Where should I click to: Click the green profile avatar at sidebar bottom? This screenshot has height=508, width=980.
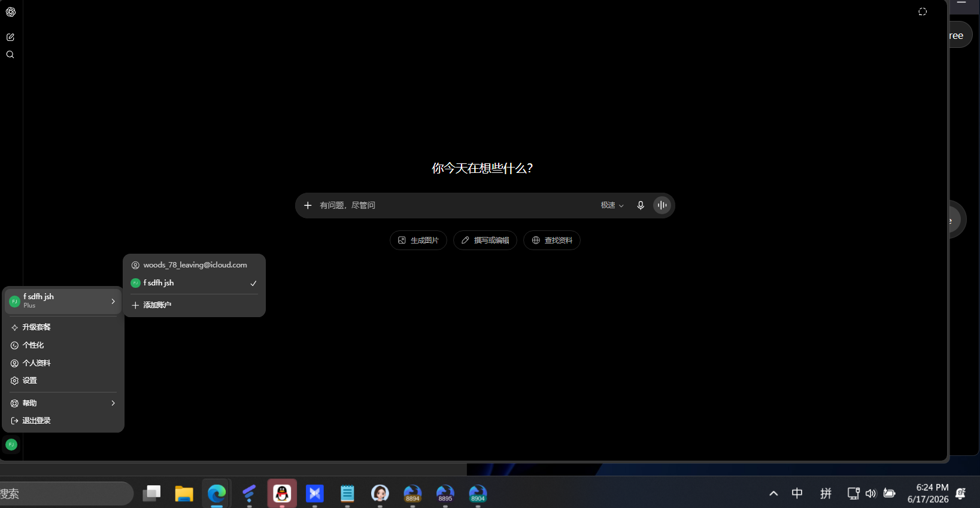click(11, 445)
